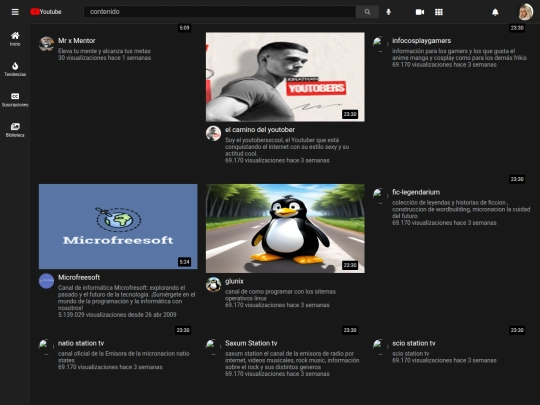Click 'Eleva tu mente y alcanza tus metas'
Viewport: 540px width, 405px height.
(104, 51)
